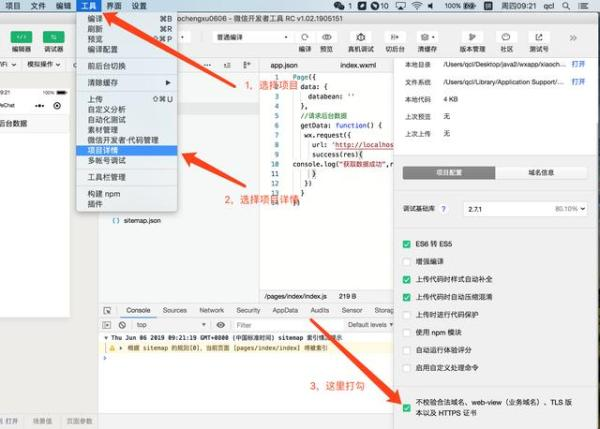Image resolution: width=600 pixels, height=429 pixels.
Task: Uncheck ES6 转 ES5 checkbox
Action: [406, 244]
